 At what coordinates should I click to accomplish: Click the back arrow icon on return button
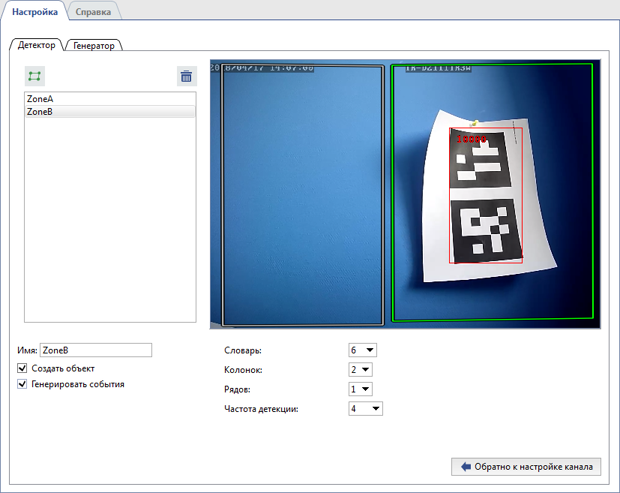[466, 466]
